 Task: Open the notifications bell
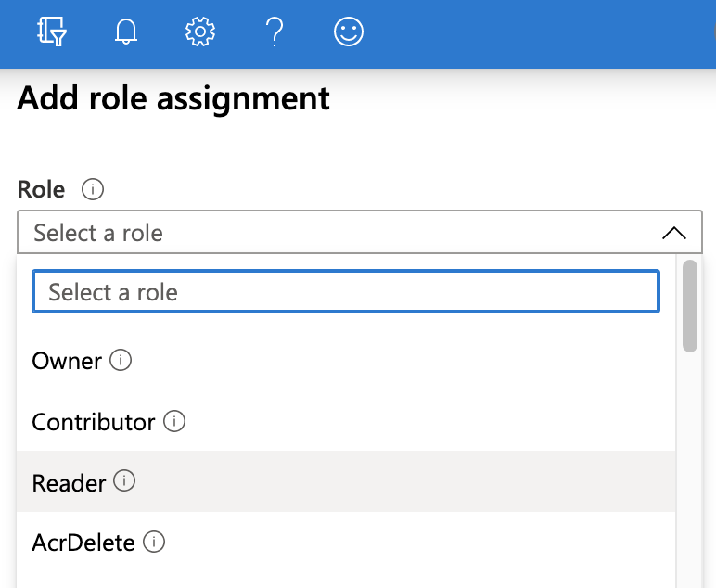[x=125, y=32]
